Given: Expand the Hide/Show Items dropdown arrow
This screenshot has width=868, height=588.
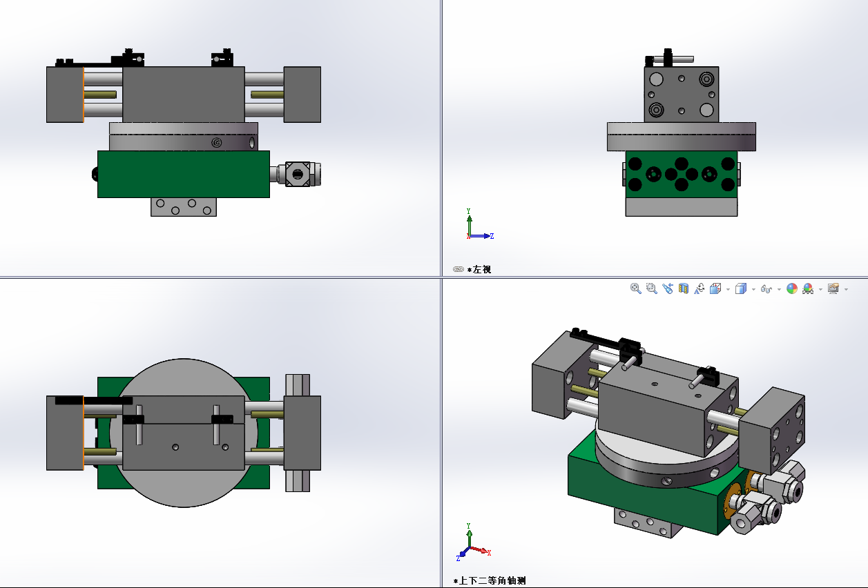Looking at the screenshot, I should tap(779, 289).
